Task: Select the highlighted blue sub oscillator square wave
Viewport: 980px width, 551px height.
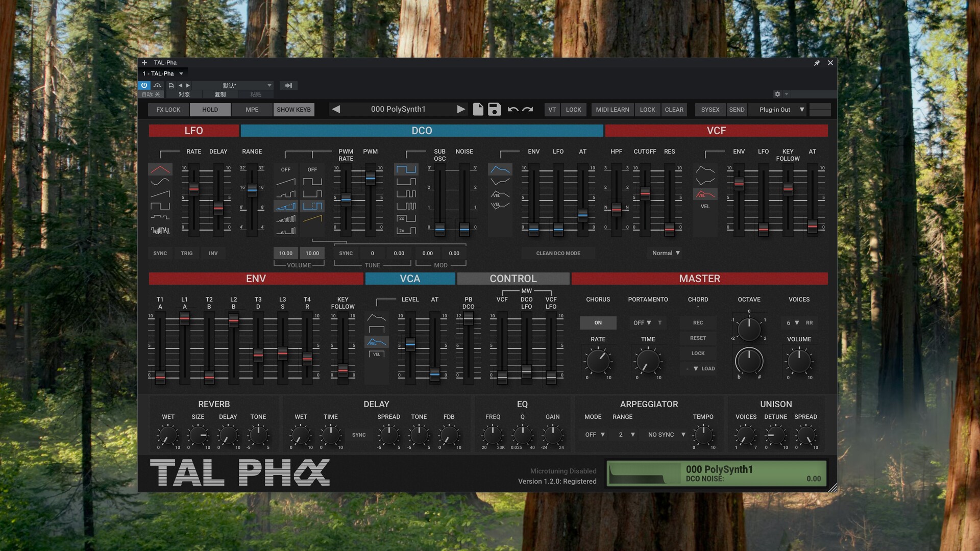Action: tap(406, 169)
